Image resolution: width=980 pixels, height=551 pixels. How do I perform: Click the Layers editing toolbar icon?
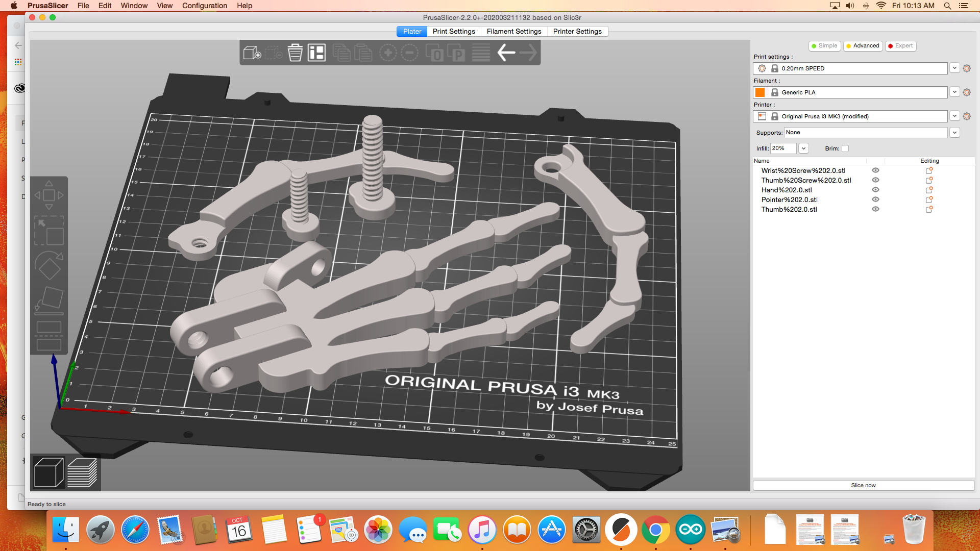pyautogui.click(x=481, y=53)
